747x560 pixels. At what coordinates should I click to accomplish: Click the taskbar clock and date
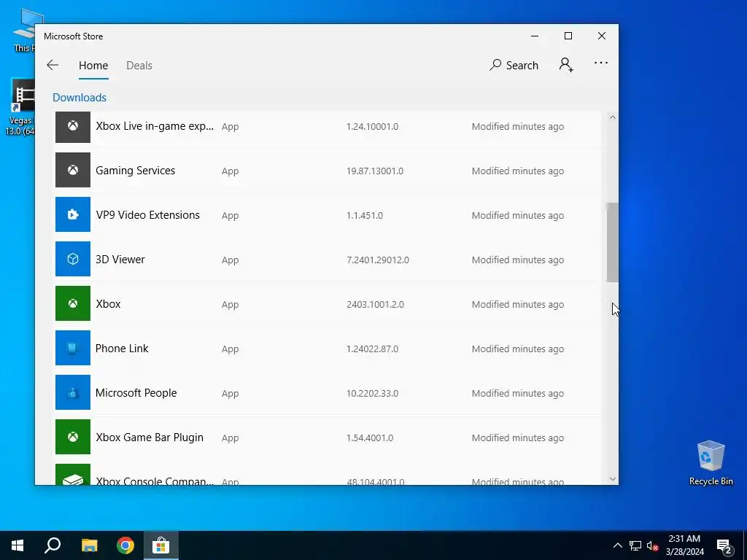pos(684,545)
